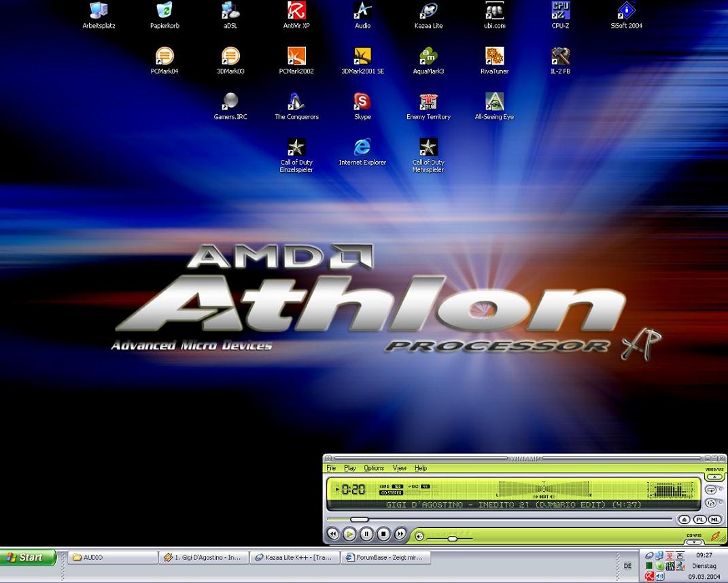This screenshot has height=583, width=728.
Task: Open the Arbeitsplatz desktop icon
Action: coord(99,16)
